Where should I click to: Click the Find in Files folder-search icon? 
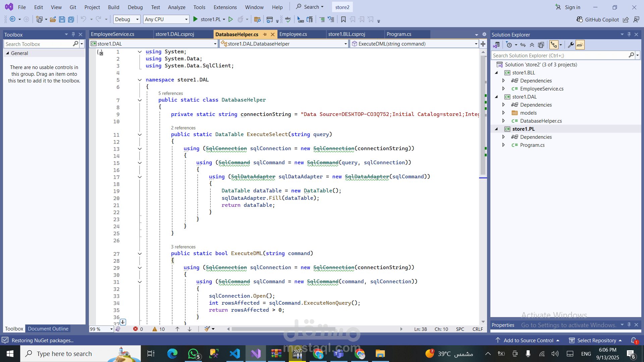257,19
